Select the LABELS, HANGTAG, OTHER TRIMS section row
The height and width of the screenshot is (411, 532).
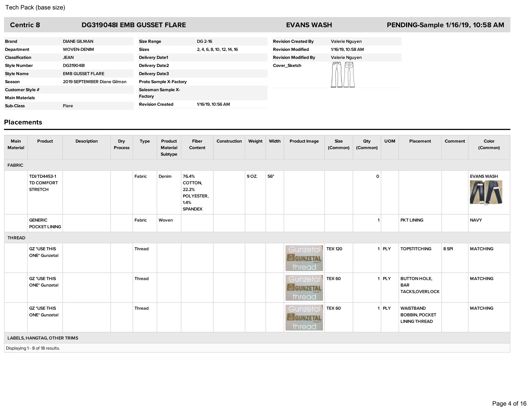257,338
